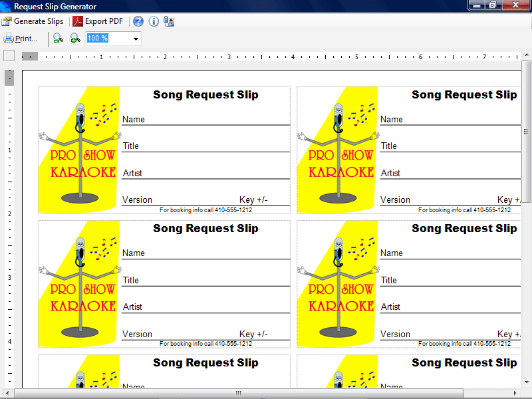Click the gray margin marker on horizontal ruler
532x399 pixels.
pyautogui.click(x=30, y=57)
